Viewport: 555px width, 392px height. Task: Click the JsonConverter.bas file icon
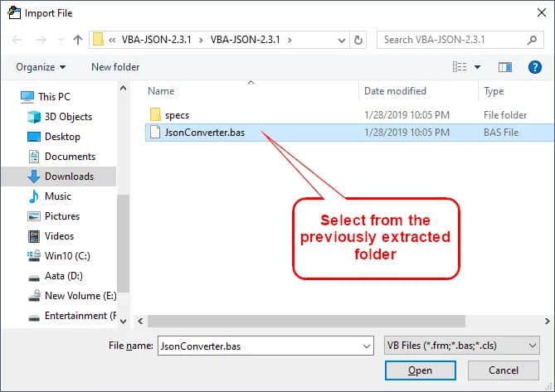(155, 133)
